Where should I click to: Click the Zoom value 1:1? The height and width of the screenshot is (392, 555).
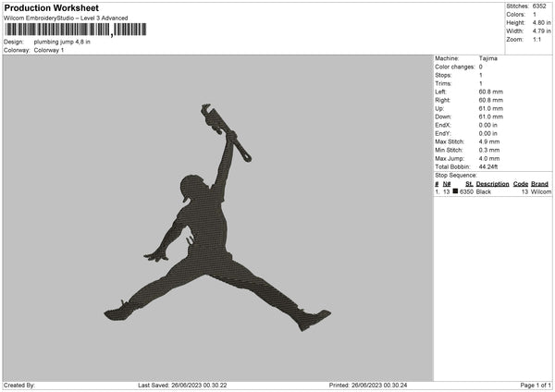pyautogui.click(x=536, y=40)
